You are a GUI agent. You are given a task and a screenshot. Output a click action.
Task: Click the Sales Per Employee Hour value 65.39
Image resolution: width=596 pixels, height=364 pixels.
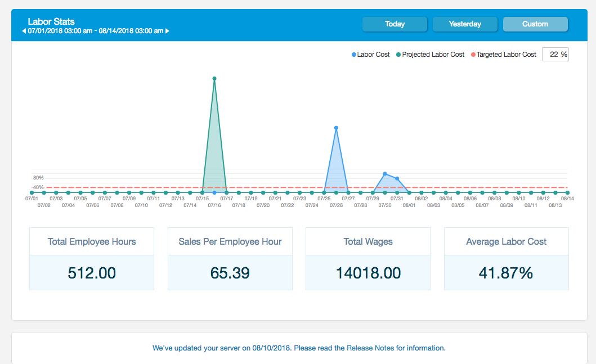pyautogui.click(x=230, y=273)
